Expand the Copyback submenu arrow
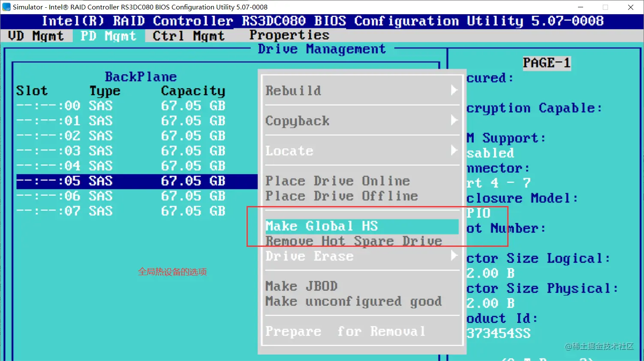The width and height of the screenshot is (644, 361). pyautogui.click(x=454, y=120)
